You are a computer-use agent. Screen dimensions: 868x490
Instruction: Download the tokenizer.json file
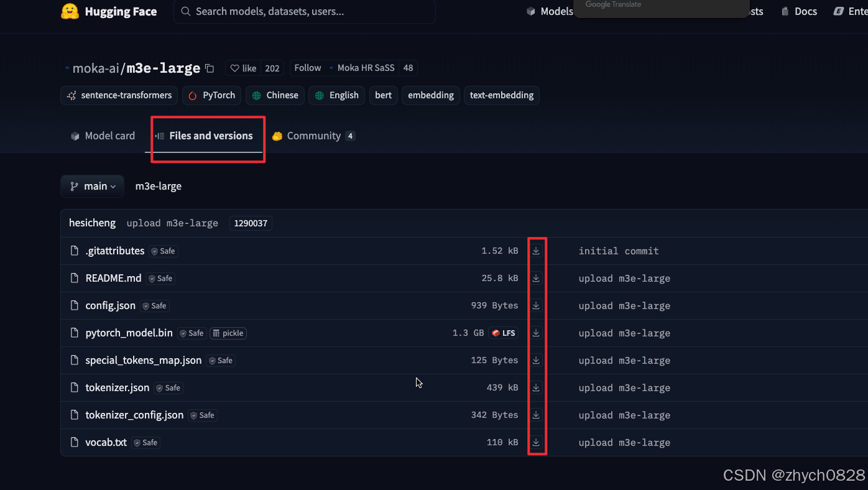tap(536, 387)
